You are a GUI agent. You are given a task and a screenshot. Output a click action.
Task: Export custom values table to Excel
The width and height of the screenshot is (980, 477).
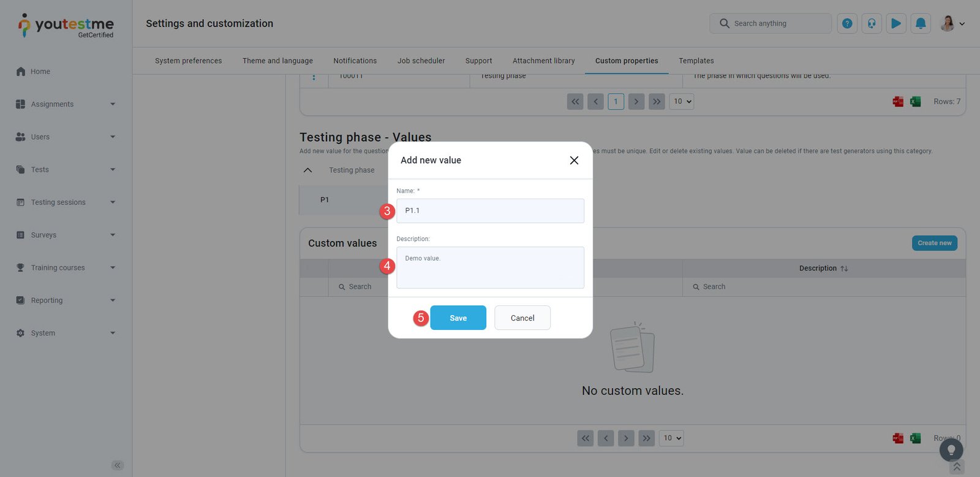point(915,438)
